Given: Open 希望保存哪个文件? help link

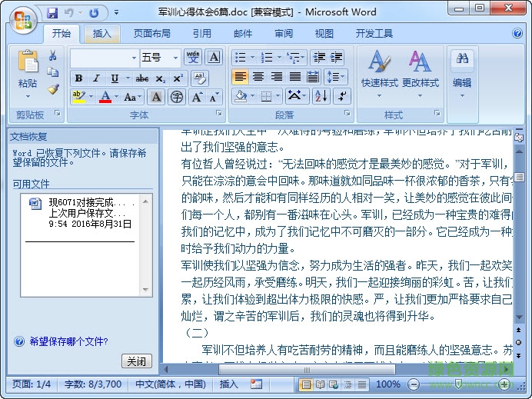Looking at the screenshot, I should point(68,341).
